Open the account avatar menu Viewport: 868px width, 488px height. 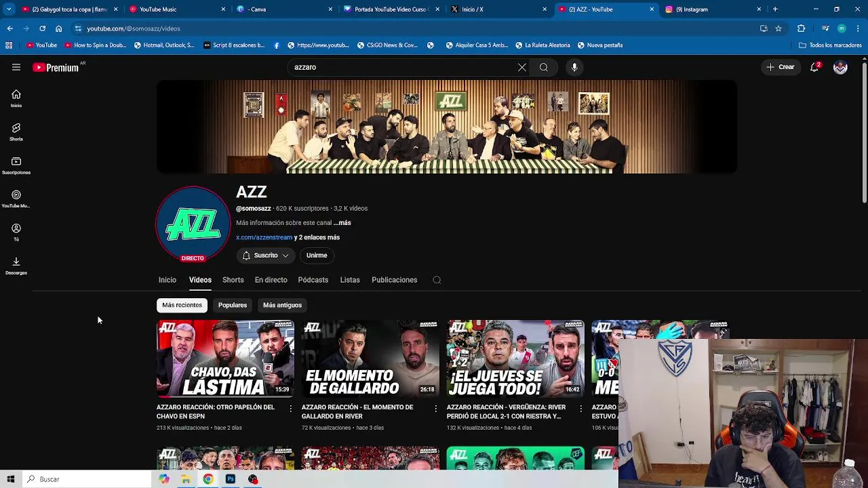[840, 67]
